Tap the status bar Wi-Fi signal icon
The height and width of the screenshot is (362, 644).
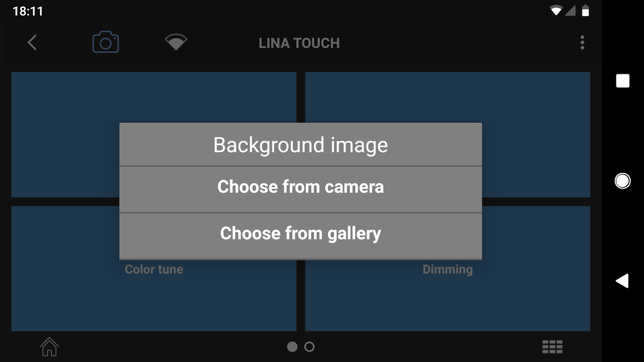coord(556,10)
